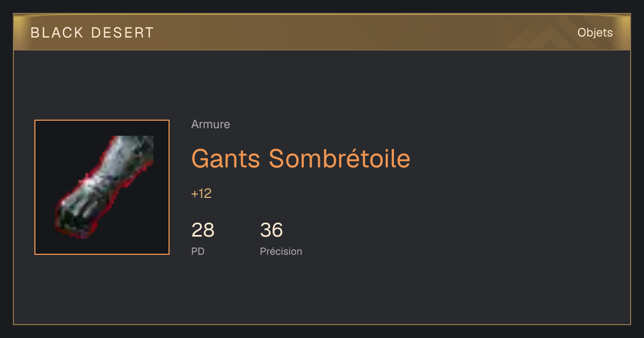Click the Armure category label
Image resolution: width=644 pixels, height=338 pixels.
(x=210, y=124)
